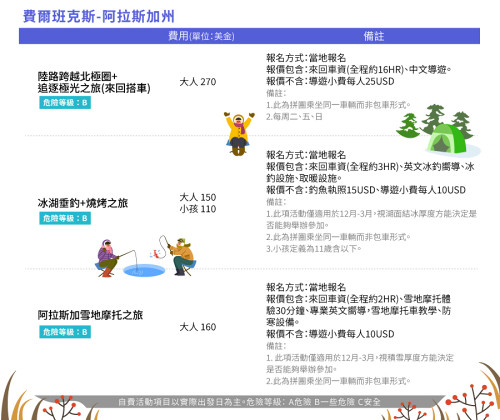
Task: Click 來回車資(全程約16HR) inclusion line
Action: pyautogui.click(x=359, y=70)
